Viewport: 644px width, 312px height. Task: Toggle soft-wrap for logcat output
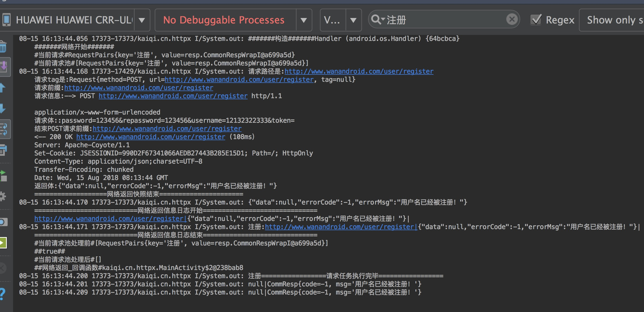(4, 129)
